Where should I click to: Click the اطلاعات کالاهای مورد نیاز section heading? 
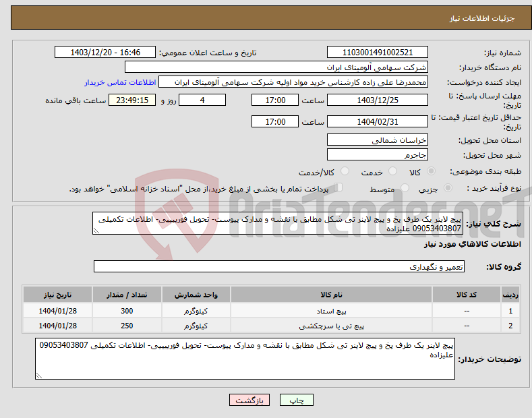click(472, 244)
